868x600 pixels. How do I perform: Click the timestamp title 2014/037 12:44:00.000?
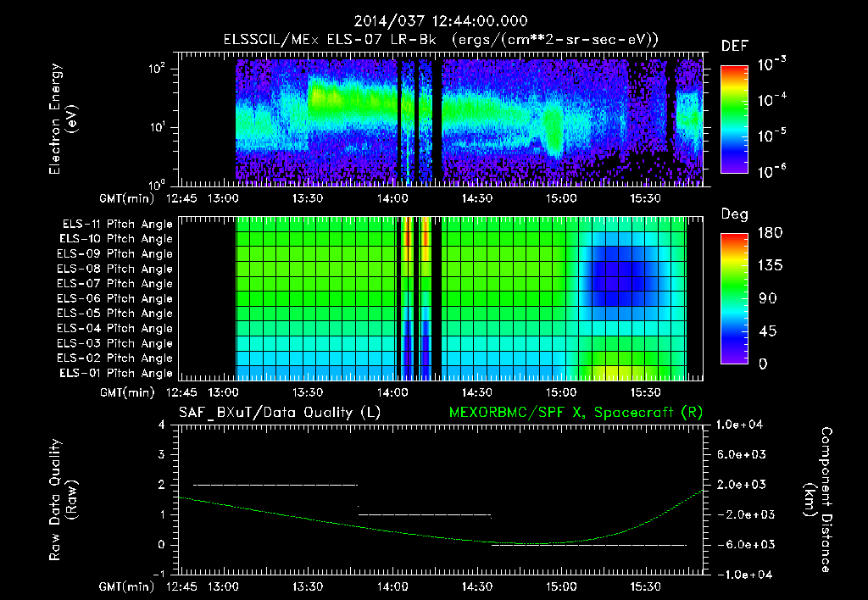[x=441, y=21]
